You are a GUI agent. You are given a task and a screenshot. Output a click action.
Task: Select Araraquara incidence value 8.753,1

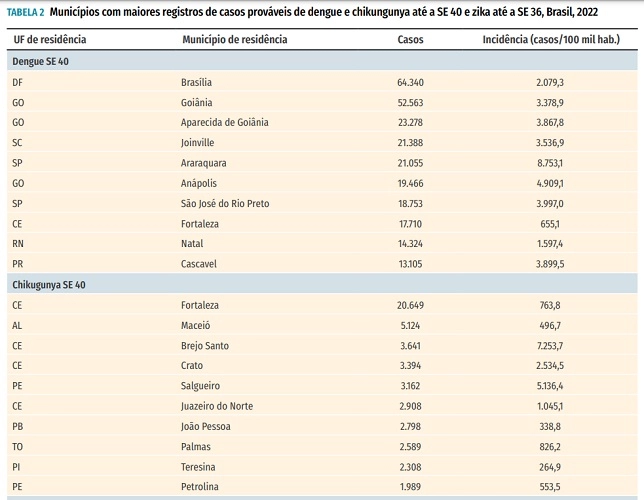pos(549,163)
